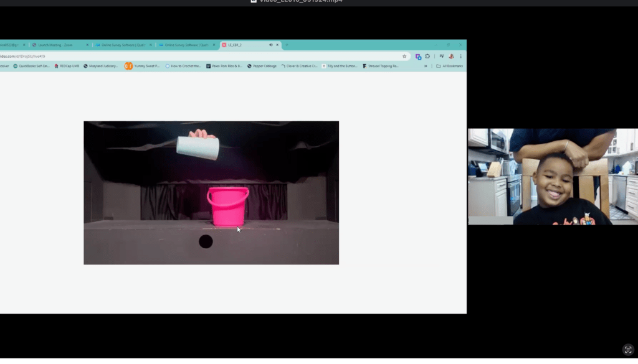Open the Chrome three-dot menu
This screenshot has width=638, height=364.
coord(460,56)
